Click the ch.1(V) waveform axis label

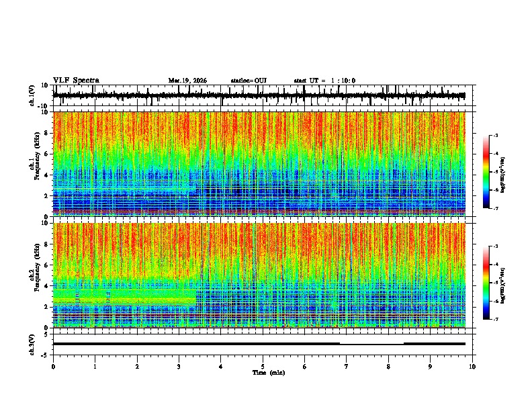[x=32, y=95]
